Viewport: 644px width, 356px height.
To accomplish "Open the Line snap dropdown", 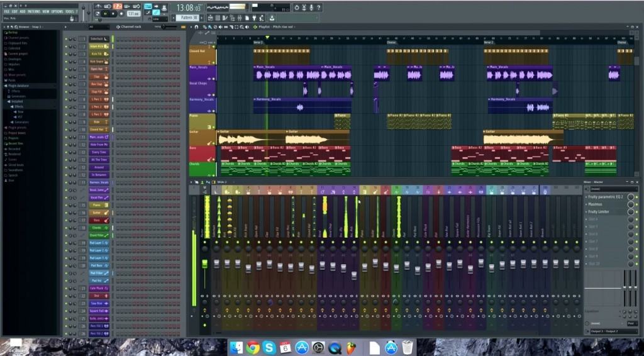I will [x=159, y=19].
